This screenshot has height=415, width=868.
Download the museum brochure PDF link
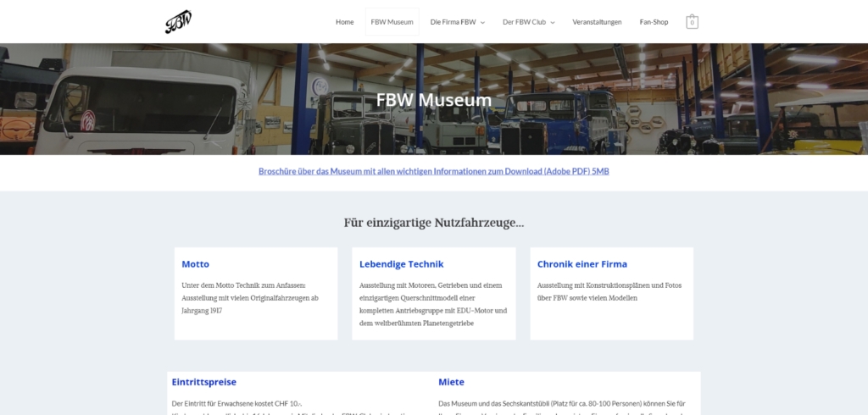(x=433, y=172)
